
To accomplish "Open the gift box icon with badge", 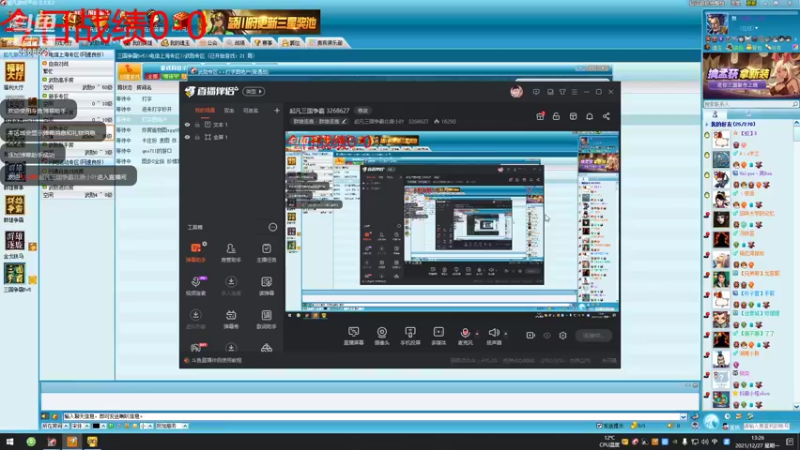I will pos(540,116).
